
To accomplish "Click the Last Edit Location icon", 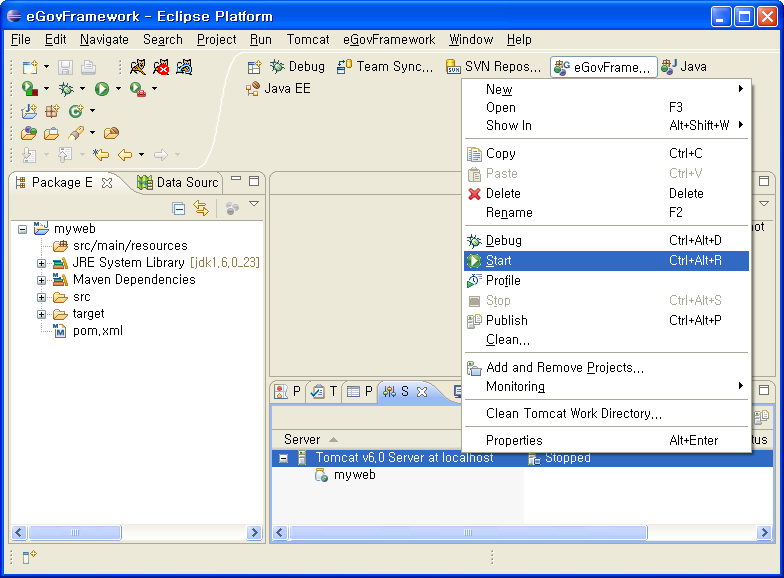I will coord(101,155).
